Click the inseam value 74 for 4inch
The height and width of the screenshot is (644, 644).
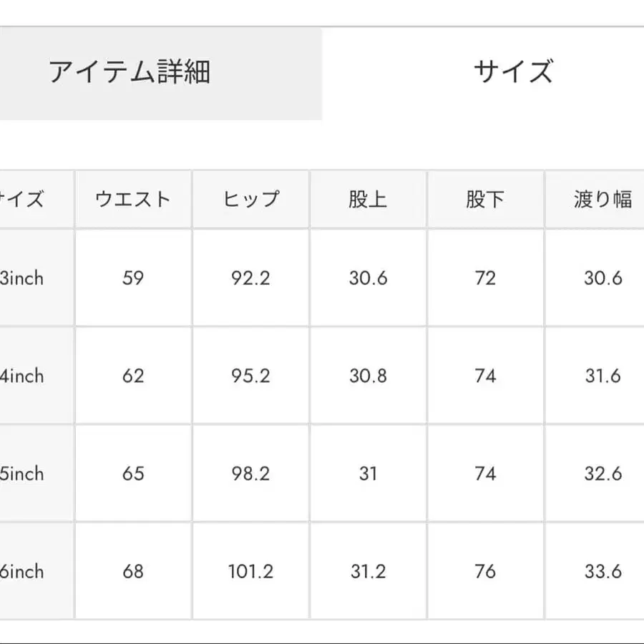[x=485, y=376]
